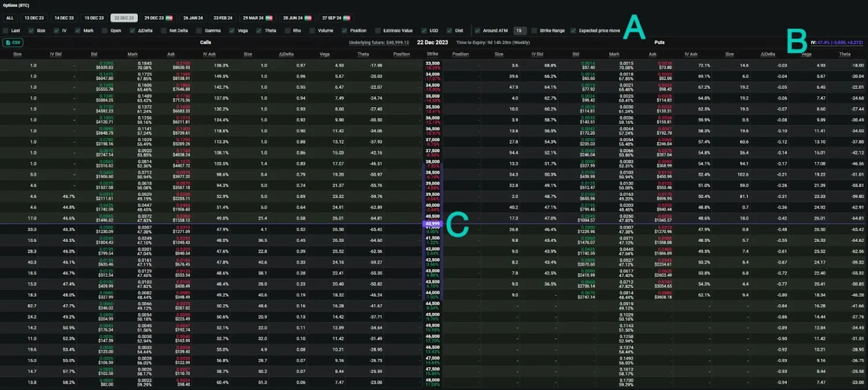This screenshot has height=390, width=868.
Task: Export the option chain as CSV
Action: [13, 43]
